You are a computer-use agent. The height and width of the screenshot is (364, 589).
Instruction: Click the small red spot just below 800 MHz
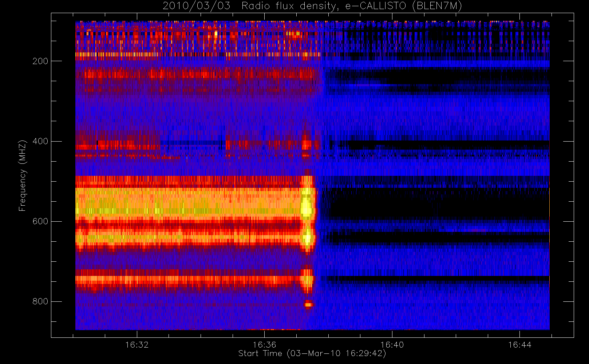pyautogui.click(x=309, y=305)
